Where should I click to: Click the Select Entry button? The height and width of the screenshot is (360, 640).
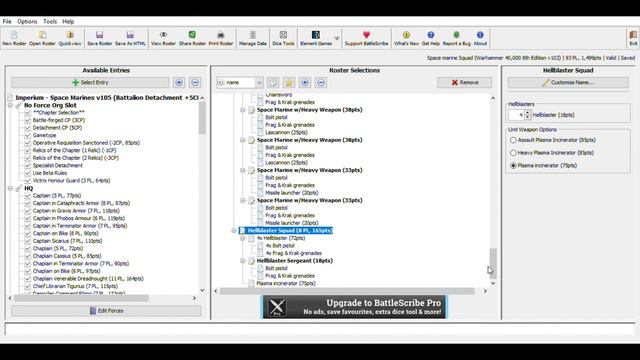click(x=90, y=82)
